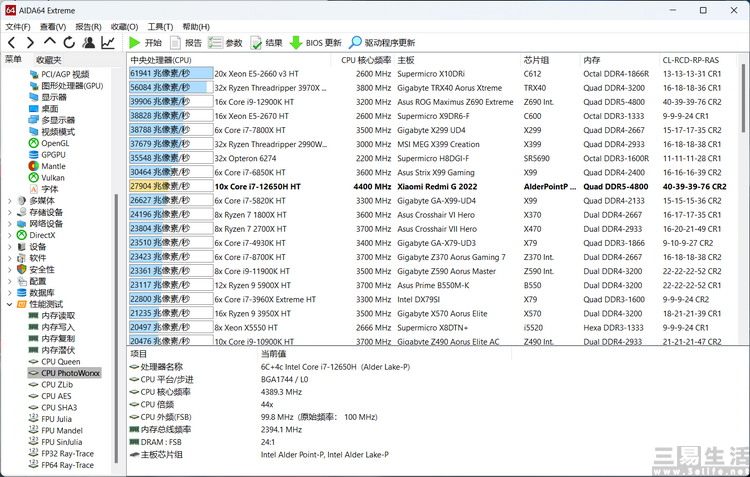
Task: Select PCI/AGP 视频 in the tree
Action: click(x=65, y=74)
